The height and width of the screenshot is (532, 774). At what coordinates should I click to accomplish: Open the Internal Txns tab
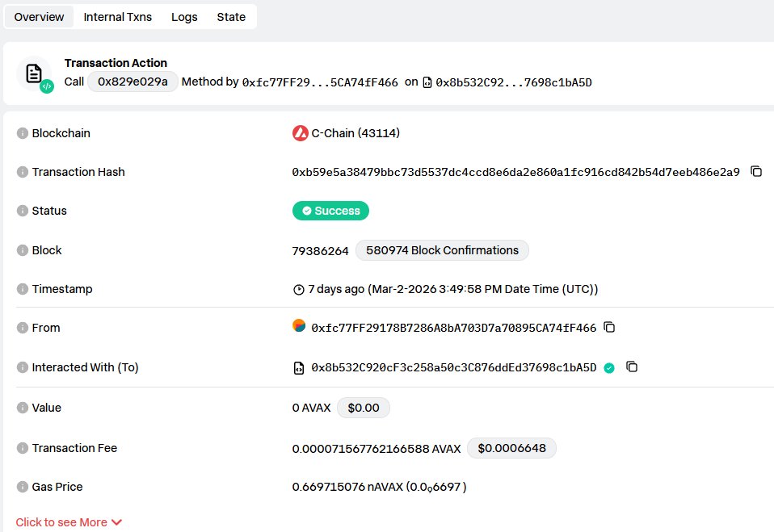coord(118,16)
